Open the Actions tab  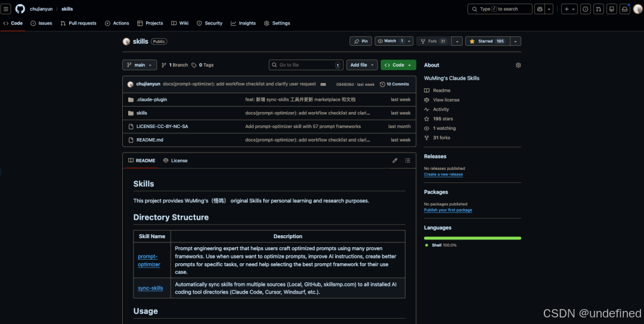tap(117, 23)
